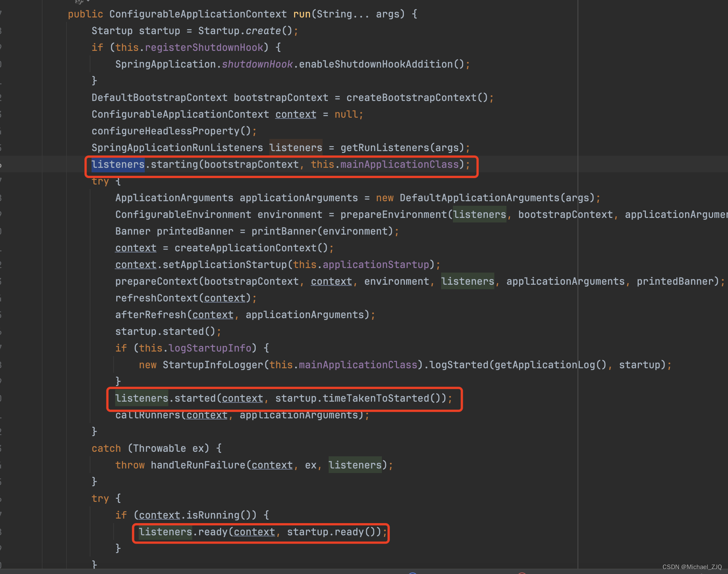
Task: Click the selected listeners word before .starting
Action: (x=118, y=164)
